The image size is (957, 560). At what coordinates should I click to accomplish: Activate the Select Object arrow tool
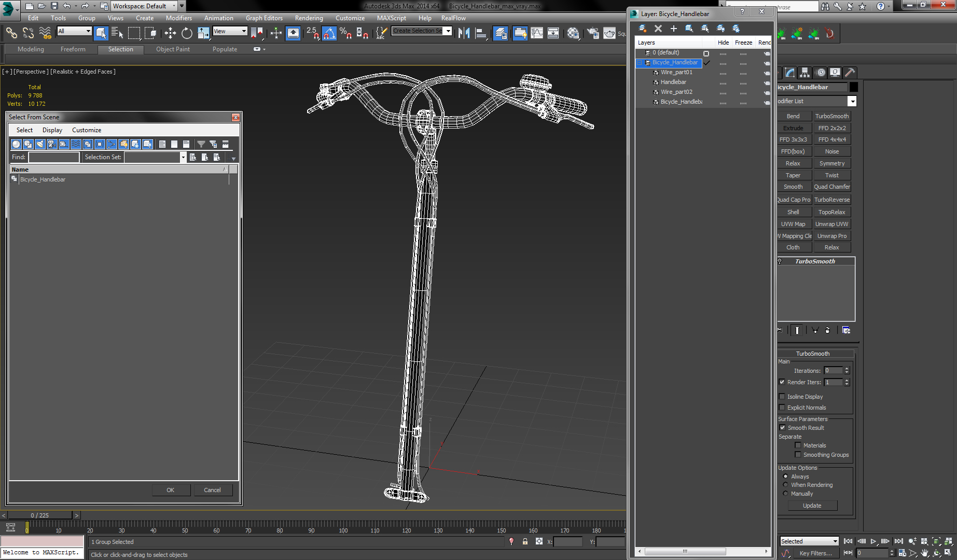pyautogui.click(x=101, y=33)
